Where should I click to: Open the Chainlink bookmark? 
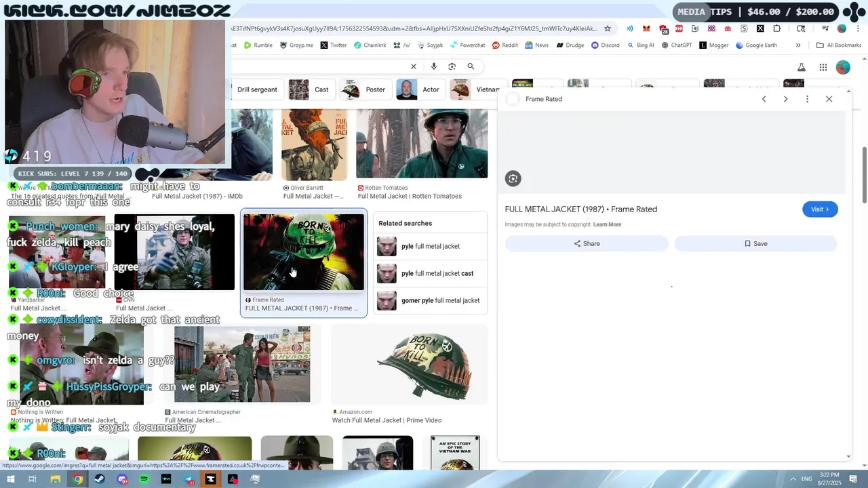pyautogui.click(x=370, y=45)
